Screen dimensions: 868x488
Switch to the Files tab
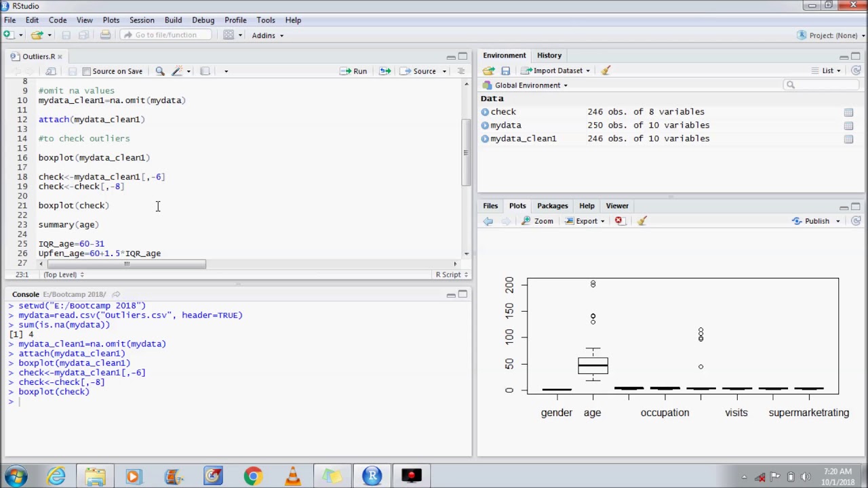point(490,206)
